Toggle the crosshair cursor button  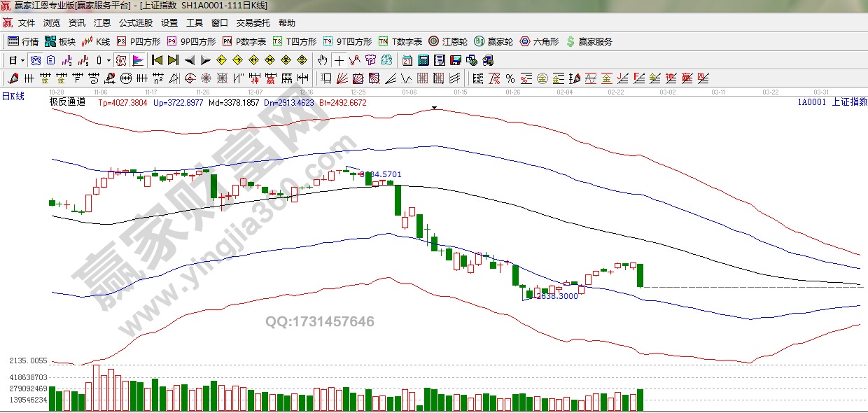[339, 60]
